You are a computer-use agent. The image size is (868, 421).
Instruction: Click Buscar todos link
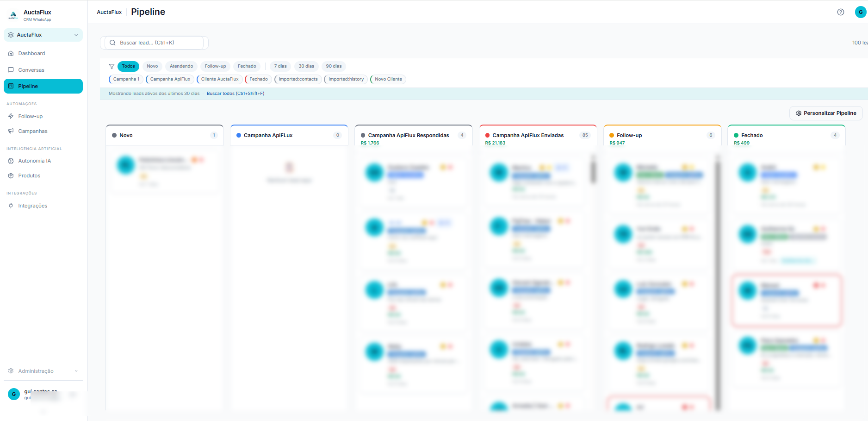click(x=236, y=94)
